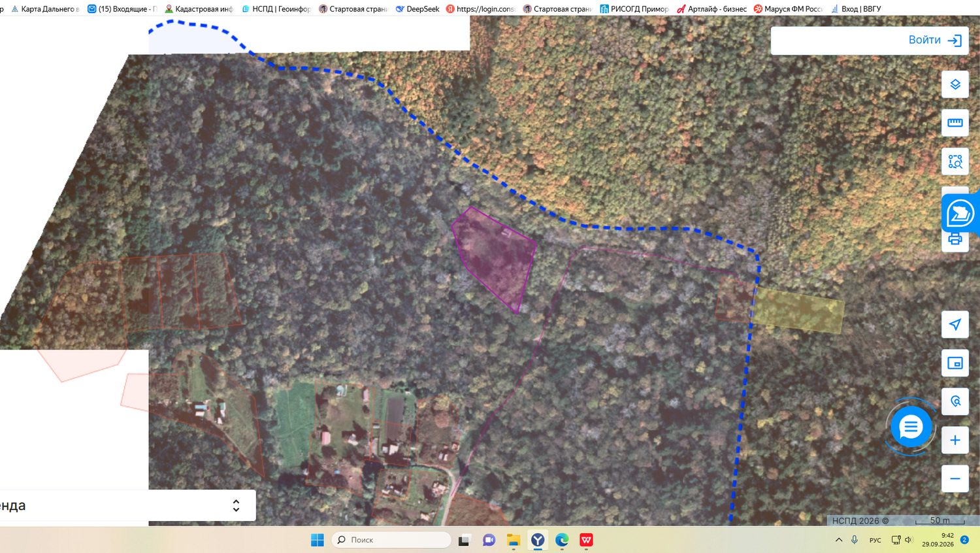Expand the legend selector arrows

(x=236, y=505)
